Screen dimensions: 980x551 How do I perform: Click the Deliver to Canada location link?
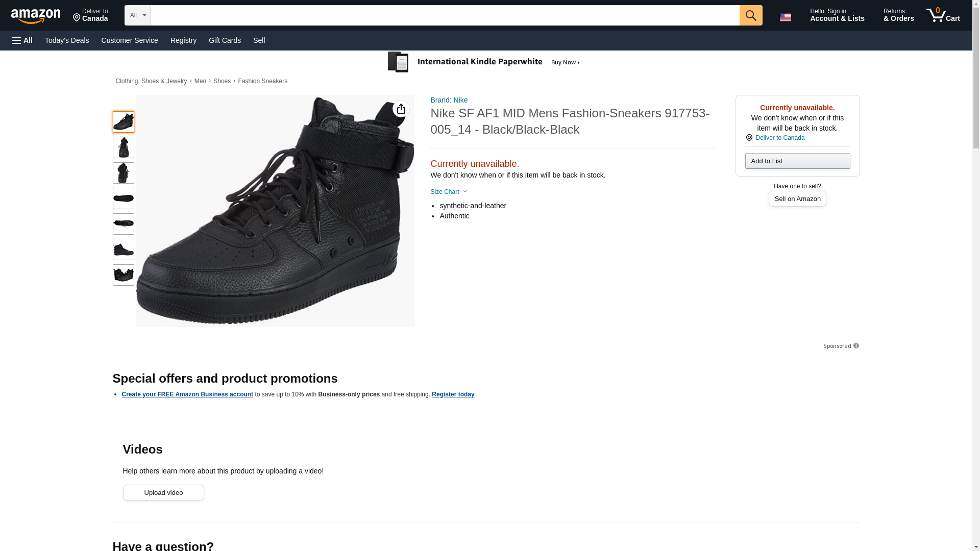(779, 138)
